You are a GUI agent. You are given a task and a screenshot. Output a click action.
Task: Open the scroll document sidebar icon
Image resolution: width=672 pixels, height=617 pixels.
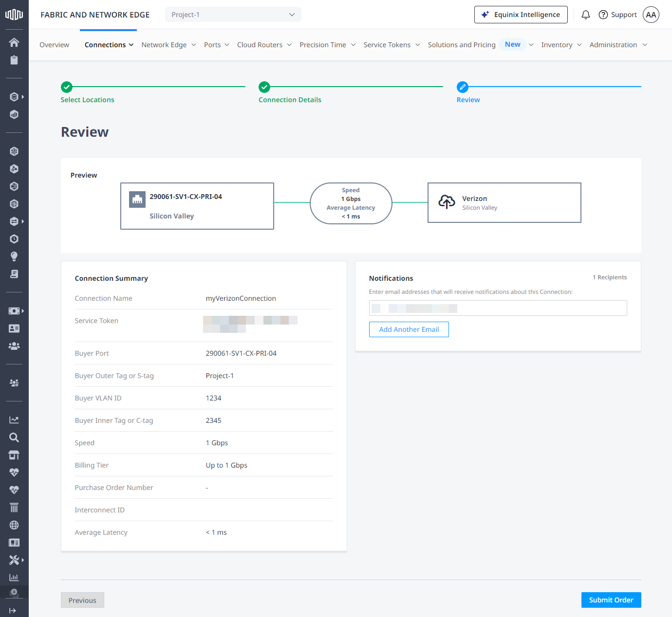(14, 274)
